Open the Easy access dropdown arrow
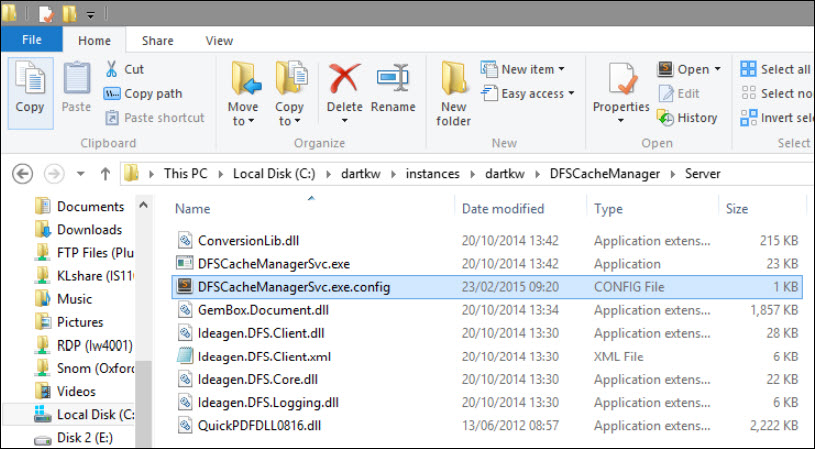The height and width of the screenshot is (449, 815). pos(571,94)
